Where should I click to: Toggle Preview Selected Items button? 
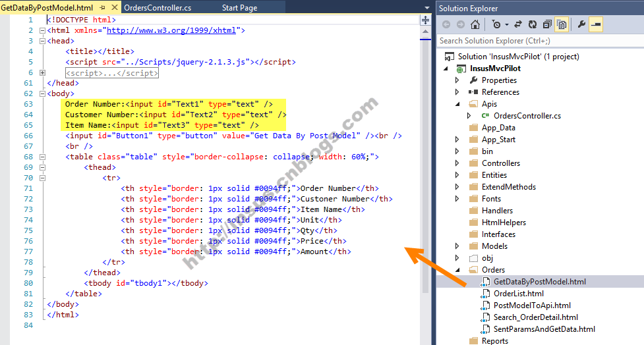596,24
